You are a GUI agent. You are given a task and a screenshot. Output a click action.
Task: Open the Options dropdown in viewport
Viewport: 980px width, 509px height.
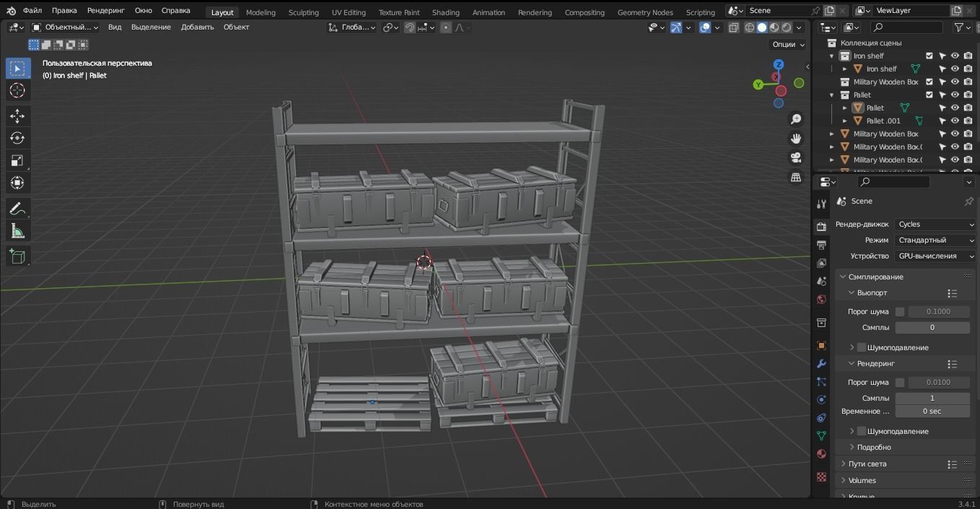788,45
